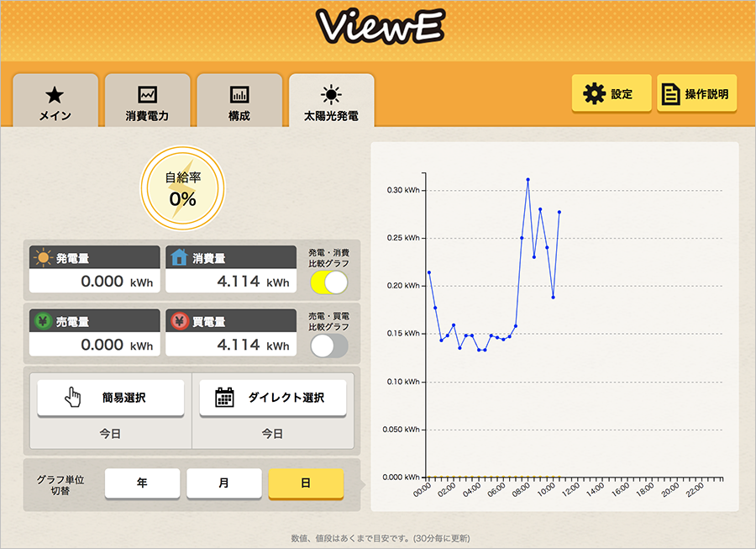Image resolution: width=756 pixels, height=549 pixels.
Task: Click the line chart icon on 消費電力 tab
Action: pos(147,94)
